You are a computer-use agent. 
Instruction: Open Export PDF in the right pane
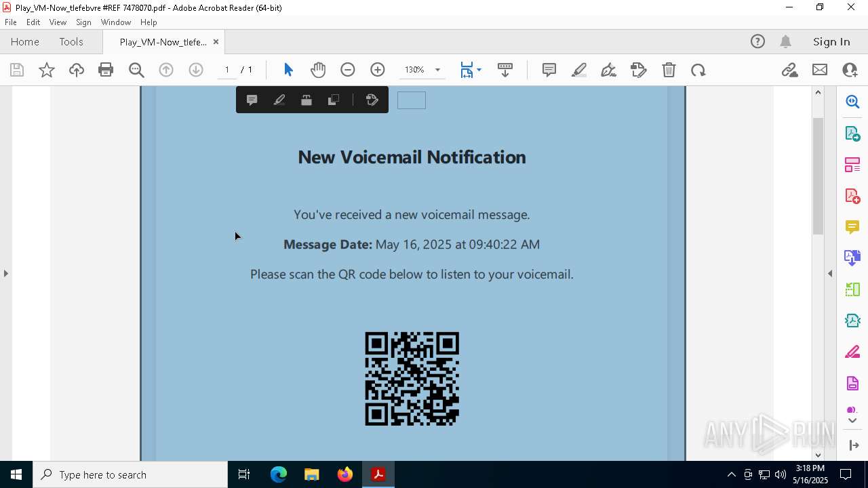[x=852, y=133]
